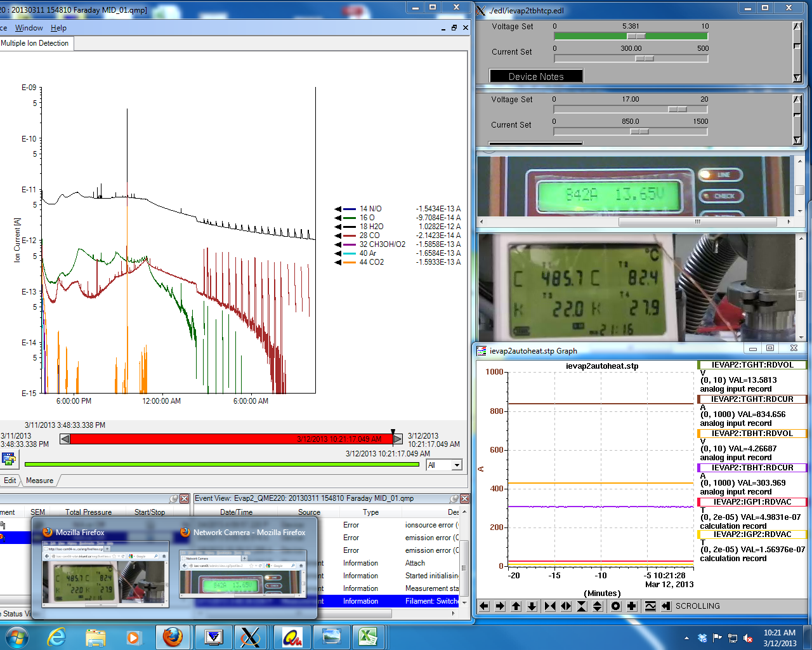
Task: Step timeline backward with left arrow button
Action: click(x=65, y=439)
